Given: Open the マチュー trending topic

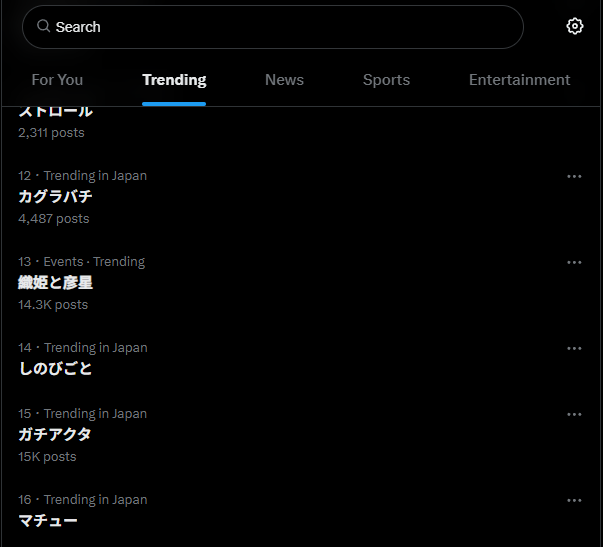Looking at the screenshot, I should [48, 521].
